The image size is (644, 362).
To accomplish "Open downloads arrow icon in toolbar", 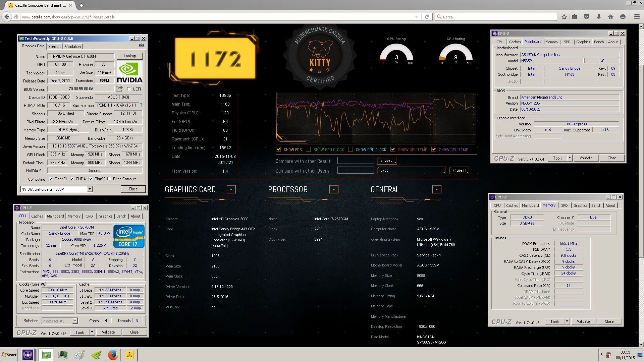I will point(599,17).
